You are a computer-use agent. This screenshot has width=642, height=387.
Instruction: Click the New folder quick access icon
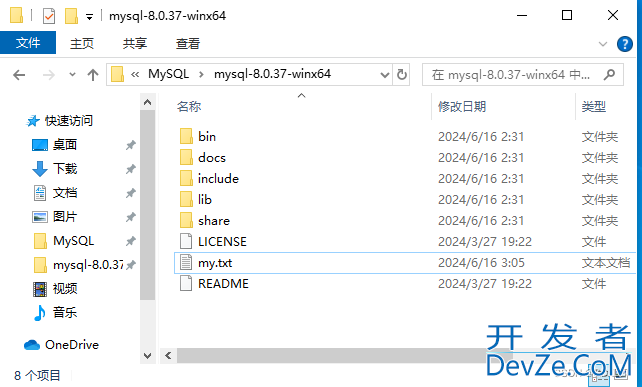71,16
